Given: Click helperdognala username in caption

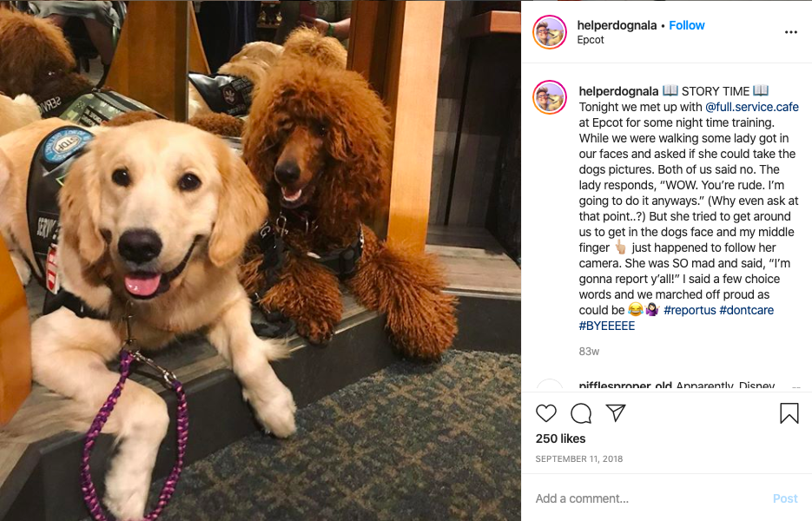Looking at the screenshot, I should (x=618, y=91).
